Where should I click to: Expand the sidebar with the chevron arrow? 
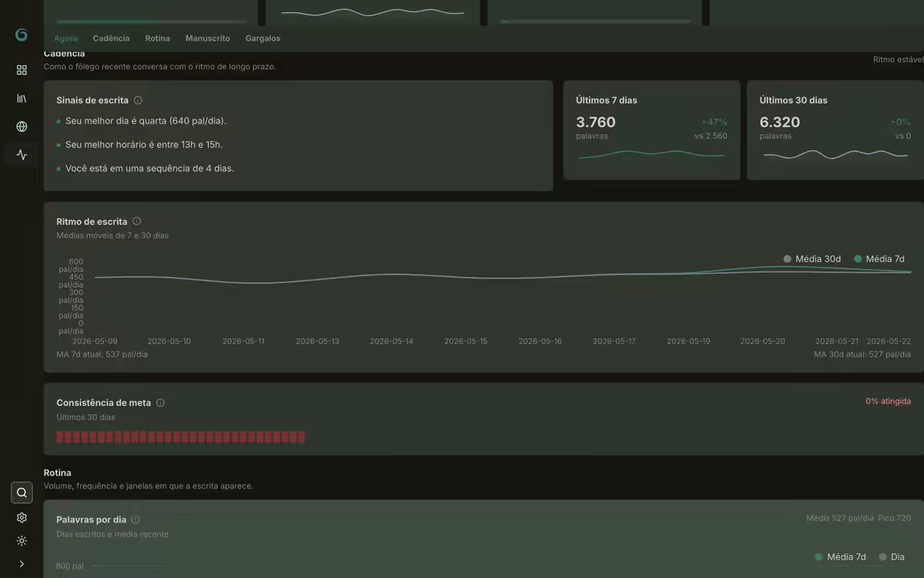point(22,564)
